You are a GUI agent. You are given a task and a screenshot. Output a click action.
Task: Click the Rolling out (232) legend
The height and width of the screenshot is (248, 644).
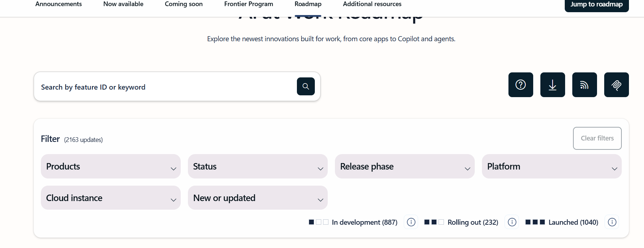[461, 222]
